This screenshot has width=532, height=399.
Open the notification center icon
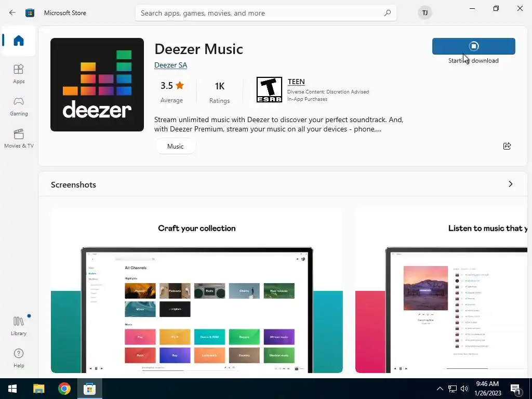point(516,390)
